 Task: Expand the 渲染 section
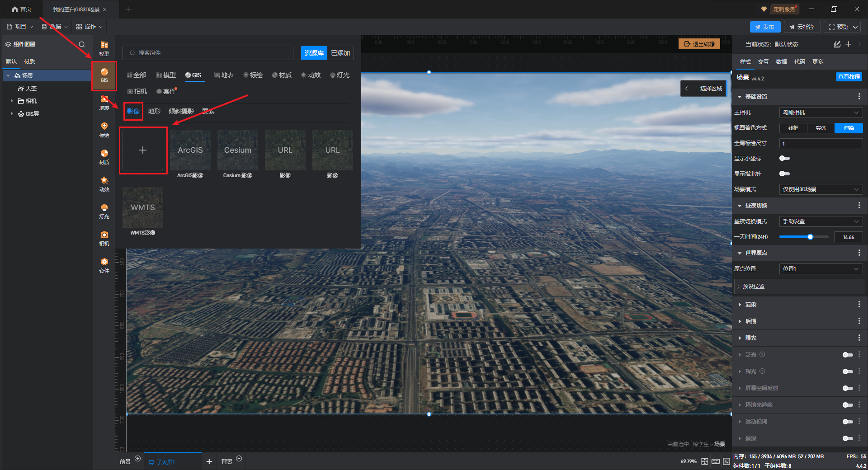pos(751,305)
